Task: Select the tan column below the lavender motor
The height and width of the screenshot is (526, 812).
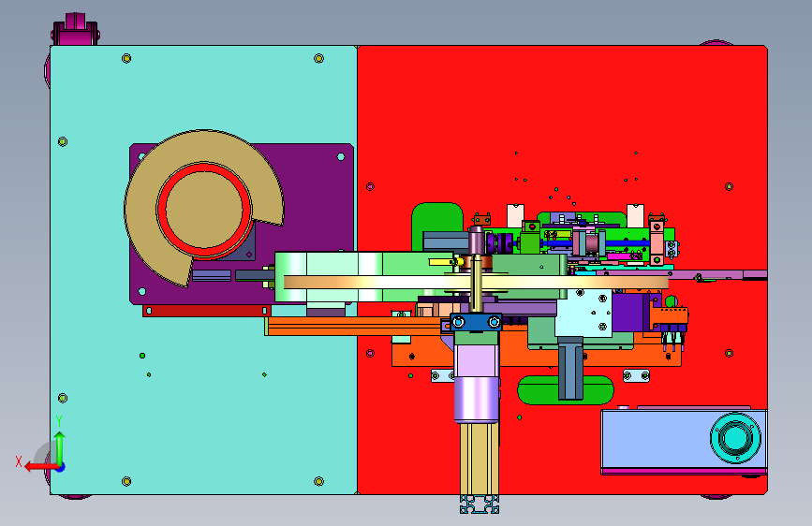Action: tap(479, 459)
